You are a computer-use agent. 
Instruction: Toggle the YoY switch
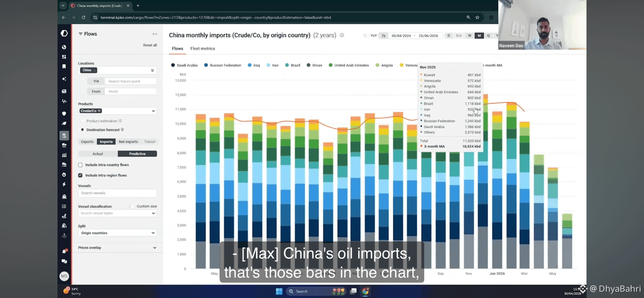pos(366,36)
